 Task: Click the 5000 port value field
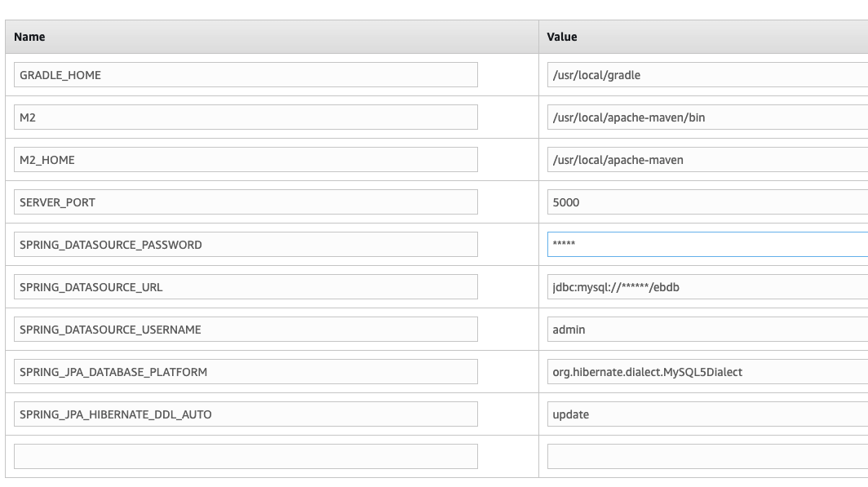[x=706, y=202]
